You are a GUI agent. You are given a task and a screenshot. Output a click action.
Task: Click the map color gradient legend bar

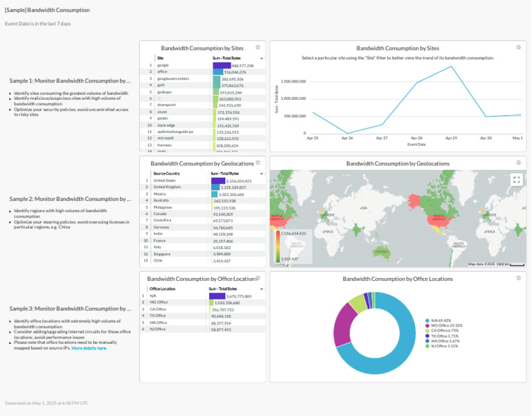[x=278, y=246]
